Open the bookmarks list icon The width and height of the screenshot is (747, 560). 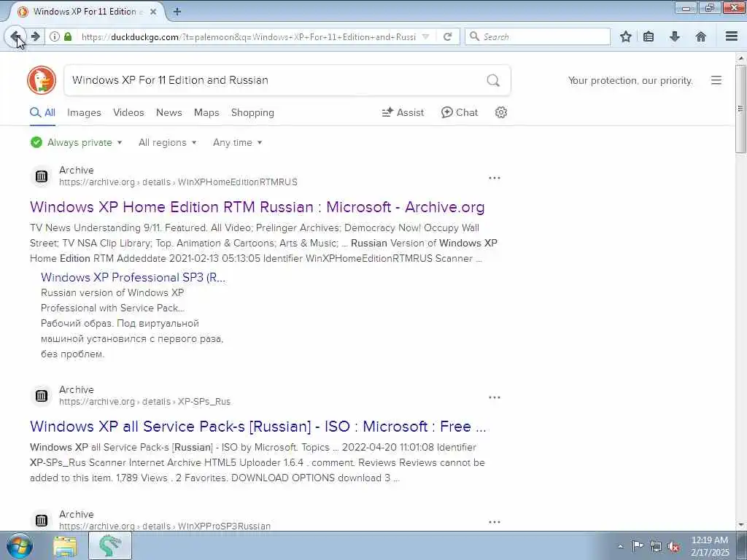point(649,36)
